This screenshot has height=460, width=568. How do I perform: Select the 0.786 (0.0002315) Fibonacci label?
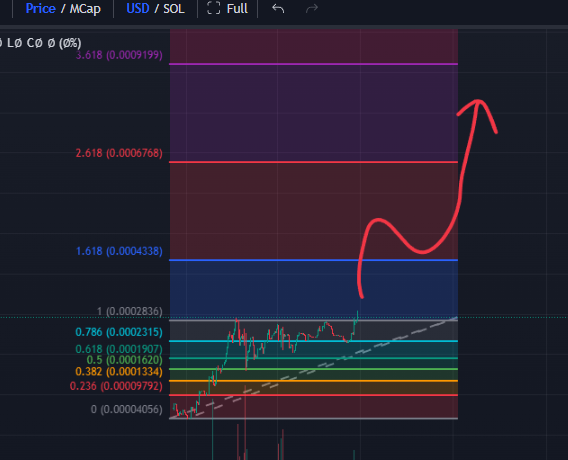[x=119, y=332]
